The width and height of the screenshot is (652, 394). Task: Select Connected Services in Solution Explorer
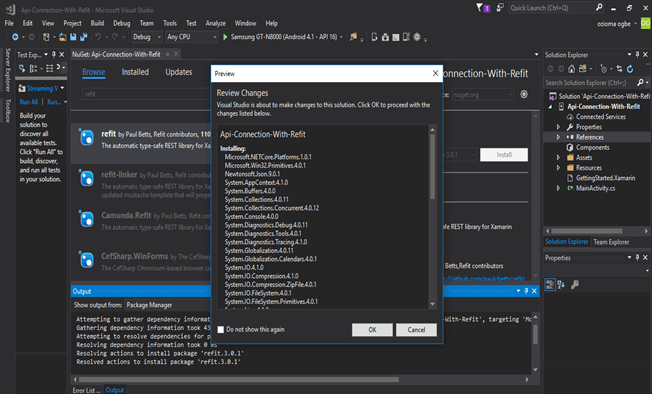coord(601,117)
